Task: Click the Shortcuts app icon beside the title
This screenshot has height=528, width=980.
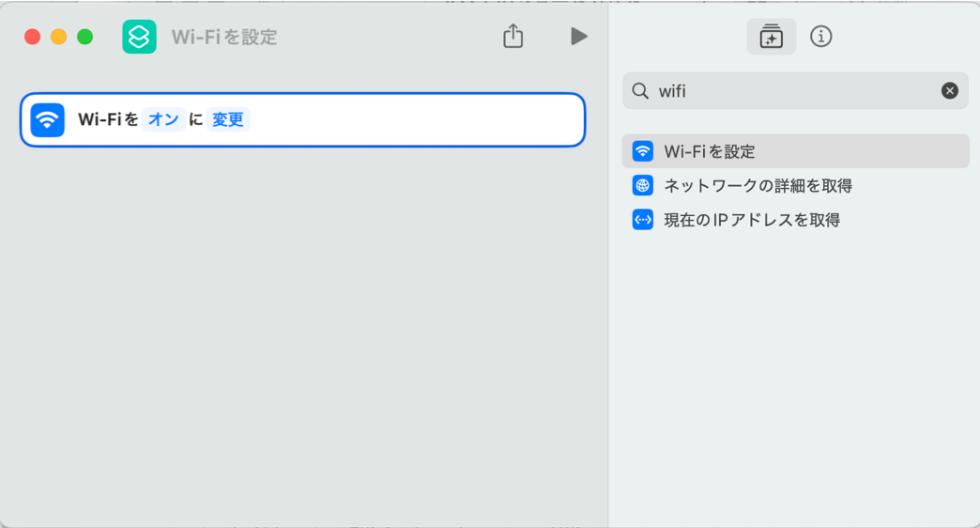Action: tap(139, 37)
